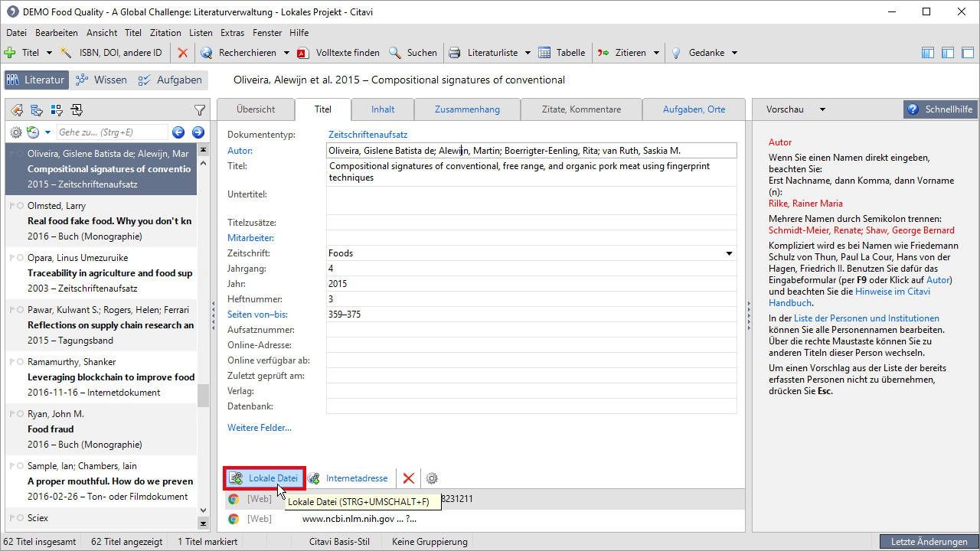Click the Gehe zu... search field

pos(111,132)
